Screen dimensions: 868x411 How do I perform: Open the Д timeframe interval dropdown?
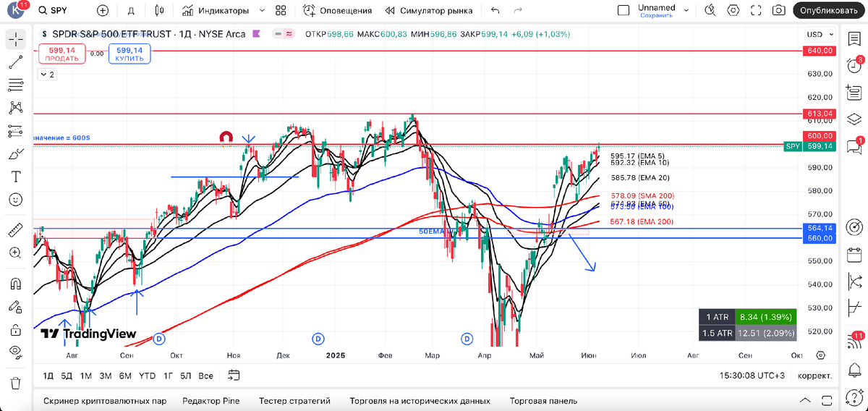[131, 10]
